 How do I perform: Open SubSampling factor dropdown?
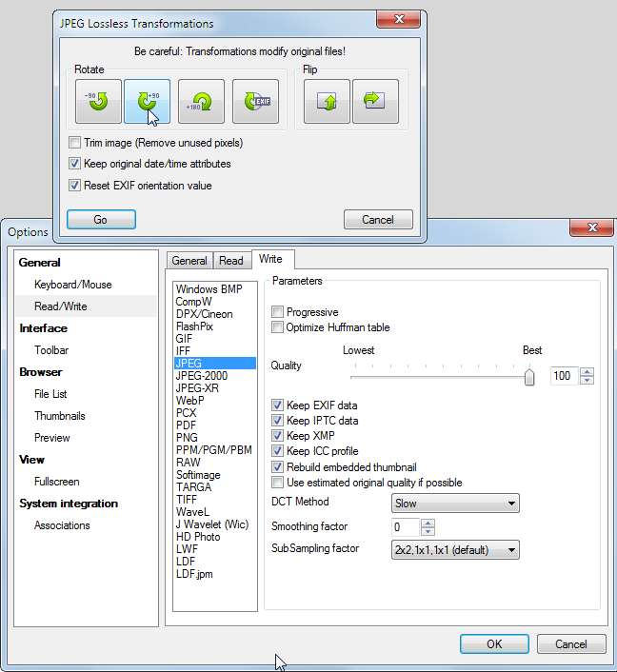tap(455, 550)
